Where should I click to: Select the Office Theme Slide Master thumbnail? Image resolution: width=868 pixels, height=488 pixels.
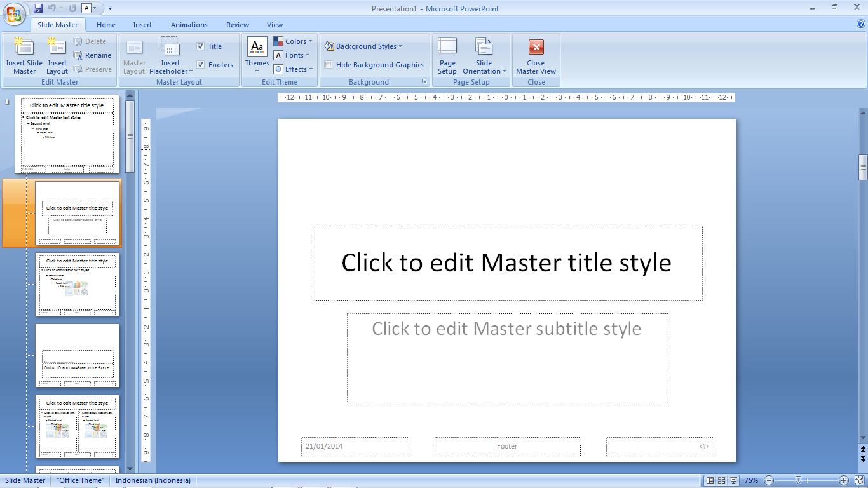67,135
